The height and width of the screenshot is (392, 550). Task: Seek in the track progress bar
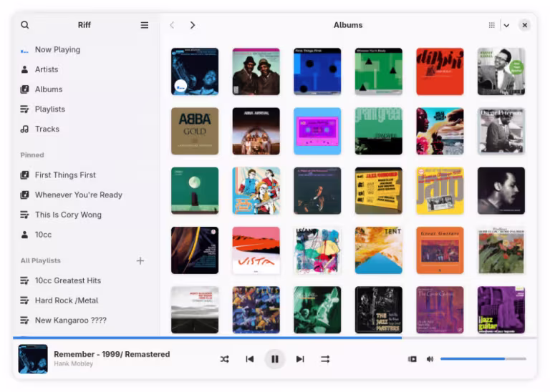click(275, 338)
